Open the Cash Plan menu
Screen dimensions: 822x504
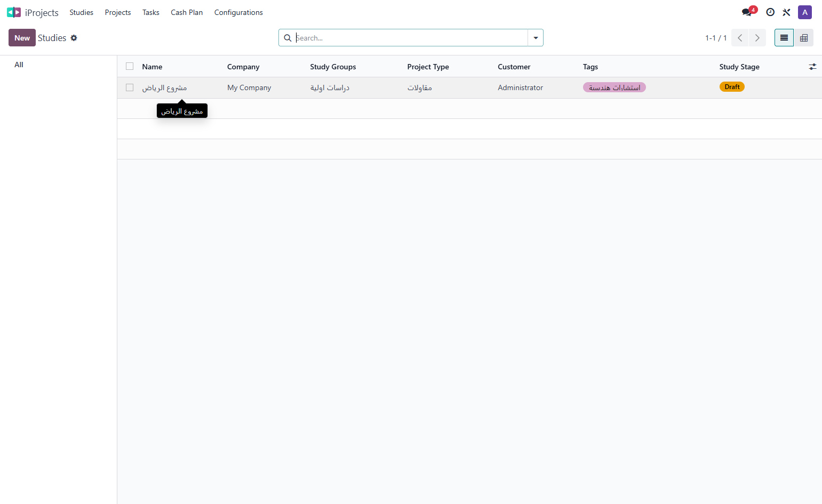pyautogui.click(x=187, y=12)
